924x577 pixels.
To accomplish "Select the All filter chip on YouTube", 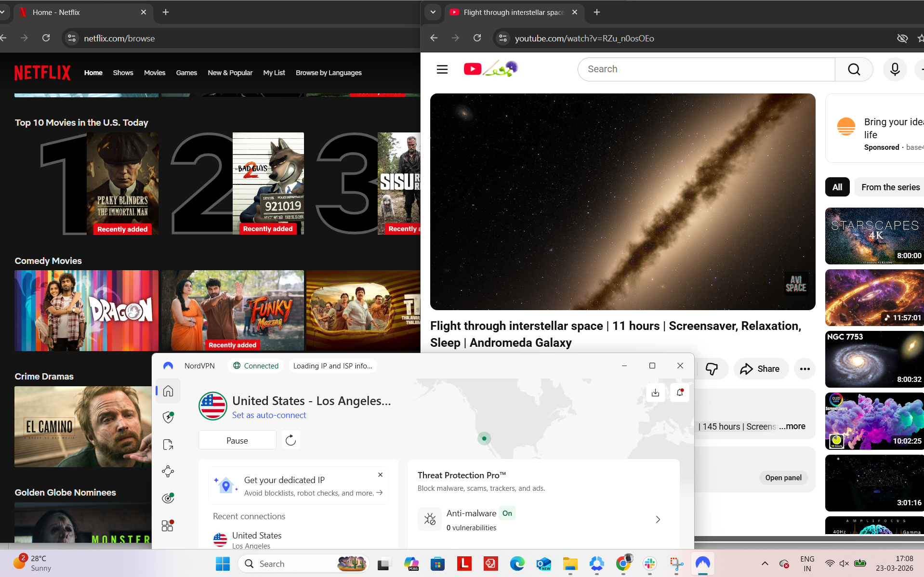I will pos(837,187).
